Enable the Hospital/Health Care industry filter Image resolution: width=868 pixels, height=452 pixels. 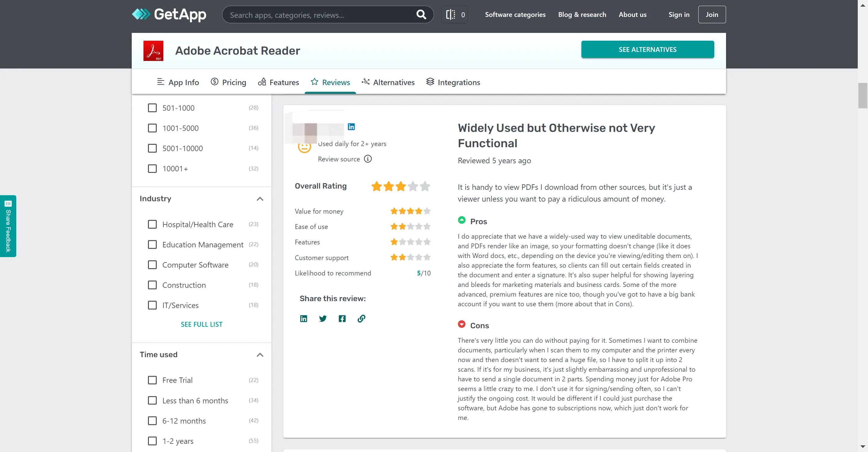pos(152,224)
